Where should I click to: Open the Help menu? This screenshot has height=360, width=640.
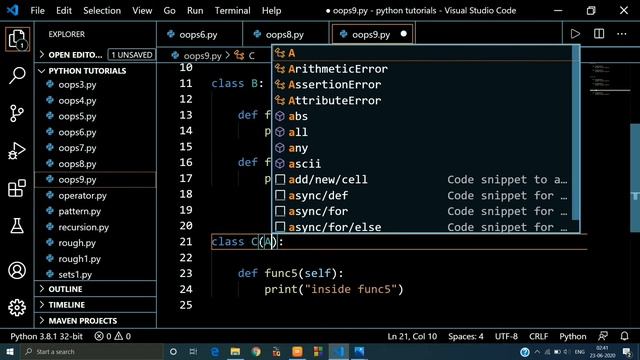tap(271, 11)
